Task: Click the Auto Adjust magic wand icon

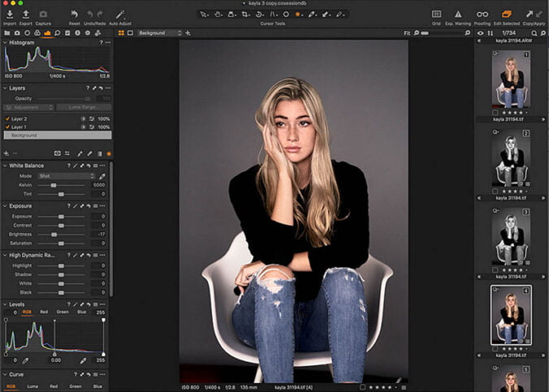Action: [120, 14]
